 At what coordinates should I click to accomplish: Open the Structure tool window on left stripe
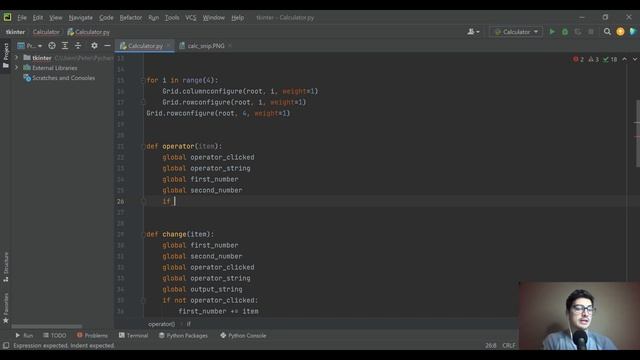[x=6, y=267]
